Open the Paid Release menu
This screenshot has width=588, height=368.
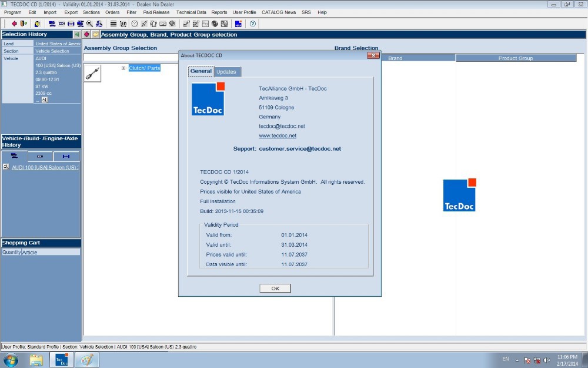(x=156, y=12)
